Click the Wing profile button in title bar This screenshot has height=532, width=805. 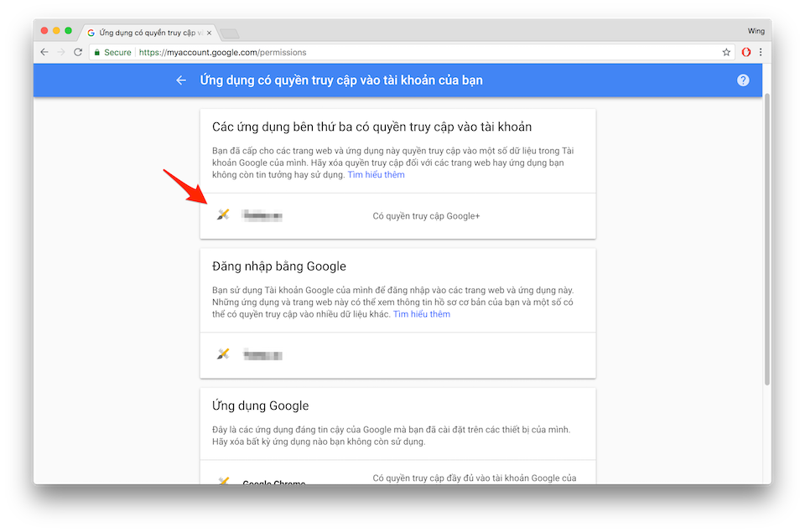click(x=756, y=31)
